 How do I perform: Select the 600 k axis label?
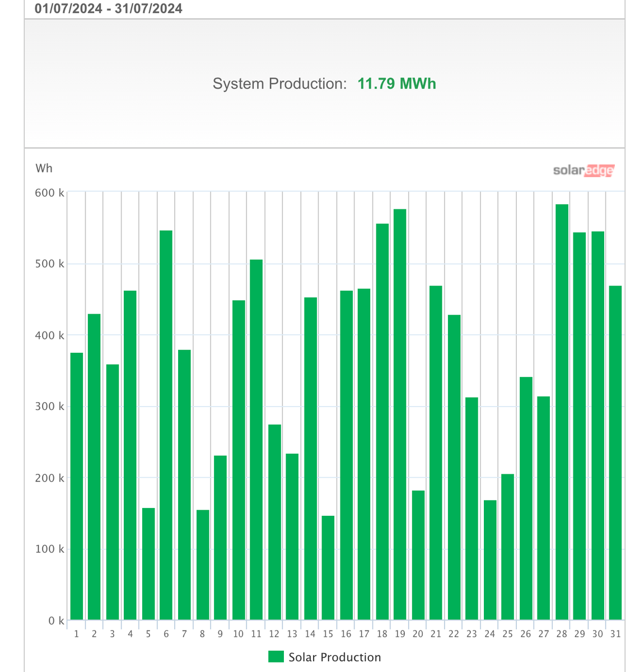coord(49,193)
